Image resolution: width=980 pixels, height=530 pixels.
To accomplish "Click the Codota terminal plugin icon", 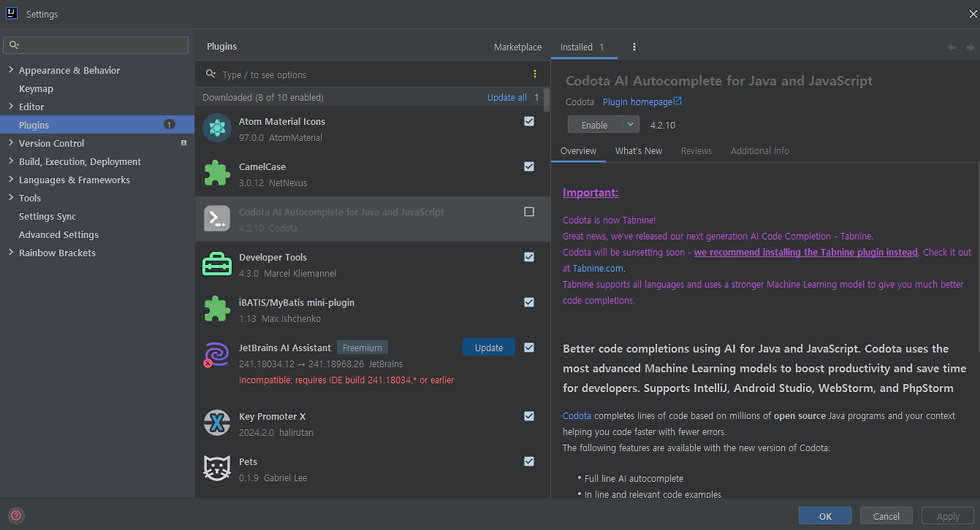I will tap(217, 219).
